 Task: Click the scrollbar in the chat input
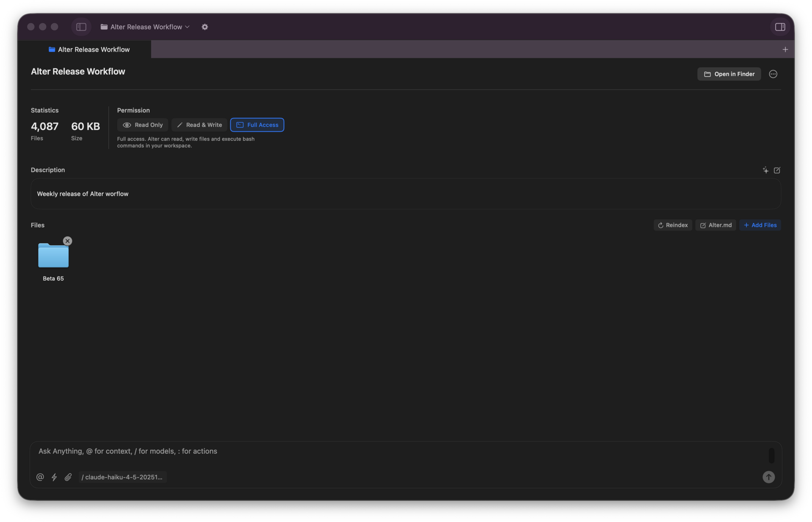point(771,455)
